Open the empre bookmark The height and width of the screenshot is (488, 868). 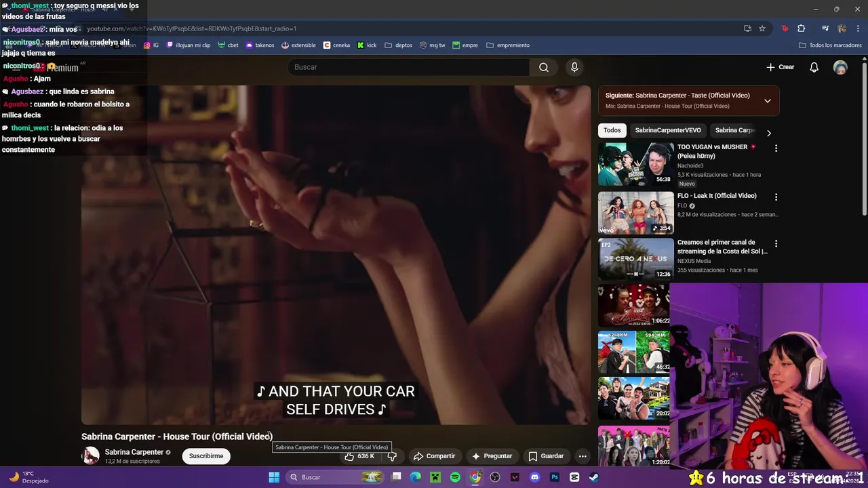pyautogui.click(x=465, y=45)
